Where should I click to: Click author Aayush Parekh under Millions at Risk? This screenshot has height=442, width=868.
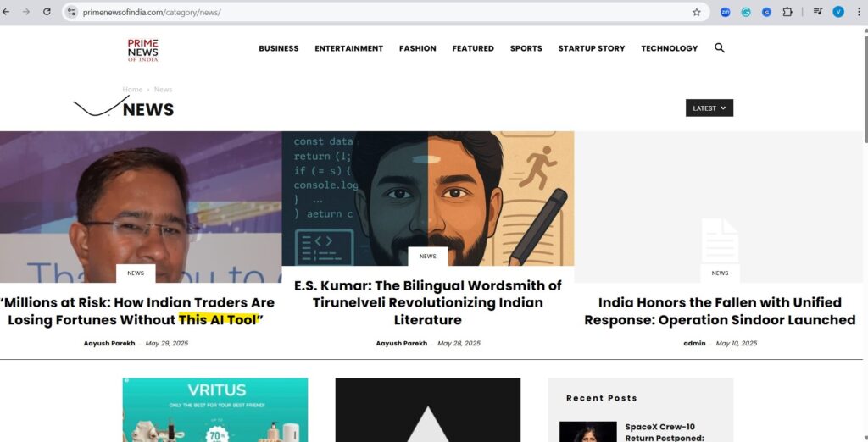pyautogui.click(x=109, y=344)
